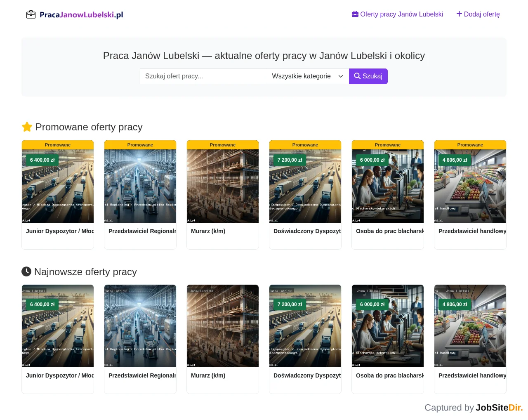The width and height of the screenshot is (528, 420).
Task: Open newest blacharsko-dekarskich job image
Action: pyautogui.click(x=388, y=326)
